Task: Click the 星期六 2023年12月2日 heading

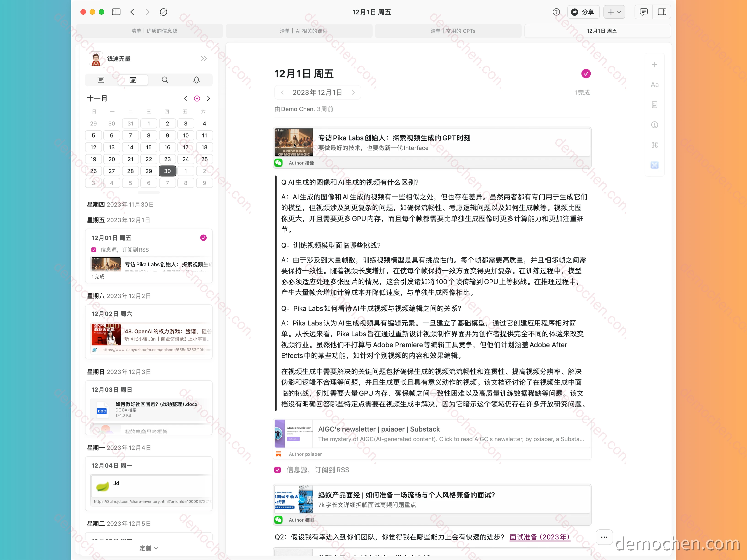Action: coord(119,296)
